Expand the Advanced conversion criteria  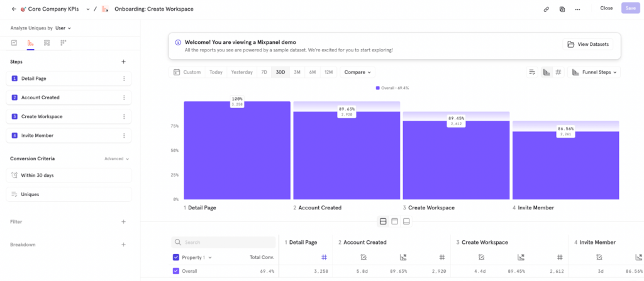[116, 158]
